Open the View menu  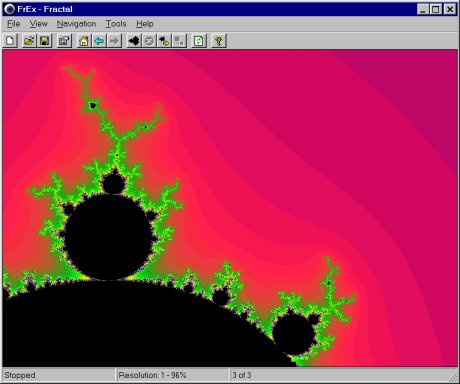tap(39, 24)
